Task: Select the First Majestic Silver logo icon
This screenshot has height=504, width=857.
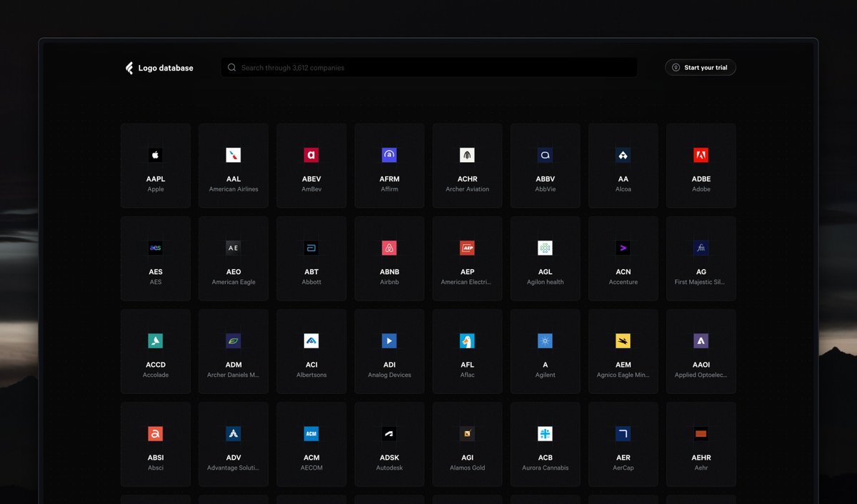Action: (701, 248)
